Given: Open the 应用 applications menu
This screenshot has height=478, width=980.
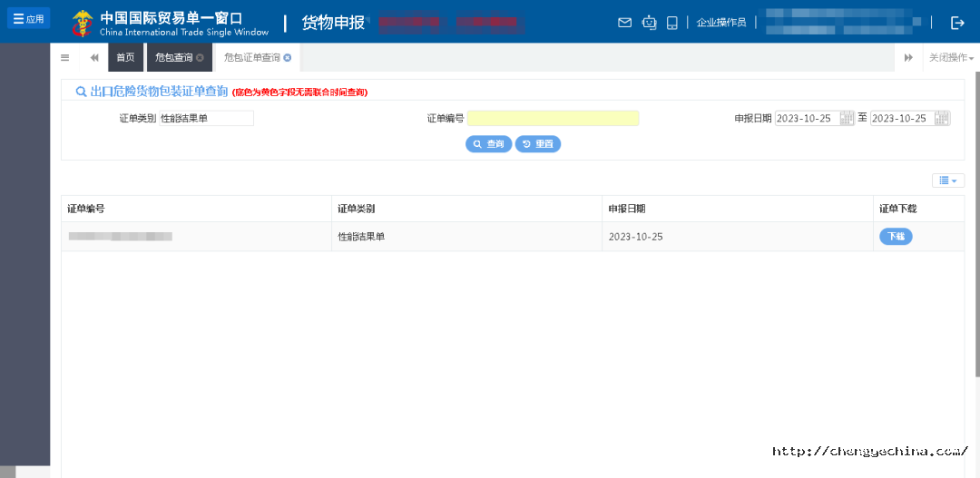Looking at the screenshot, I should 29,19.
